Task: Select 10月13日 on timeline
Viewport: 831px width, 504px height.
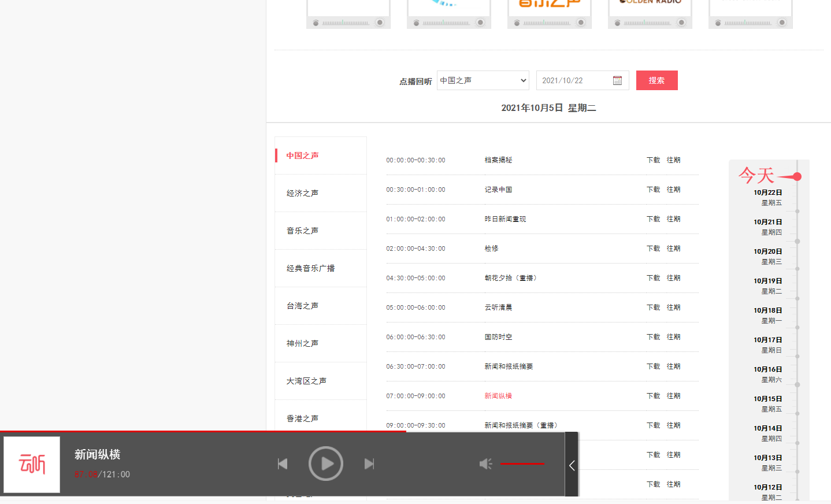Action: click(767, 462)
